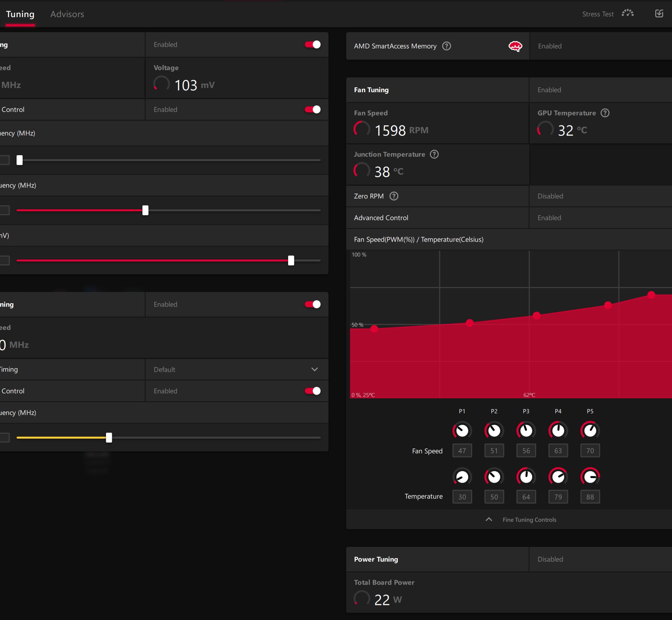Click the Zero RPM help icon
The width and height of the screenshot is (672, 620).
coord(393,196)
